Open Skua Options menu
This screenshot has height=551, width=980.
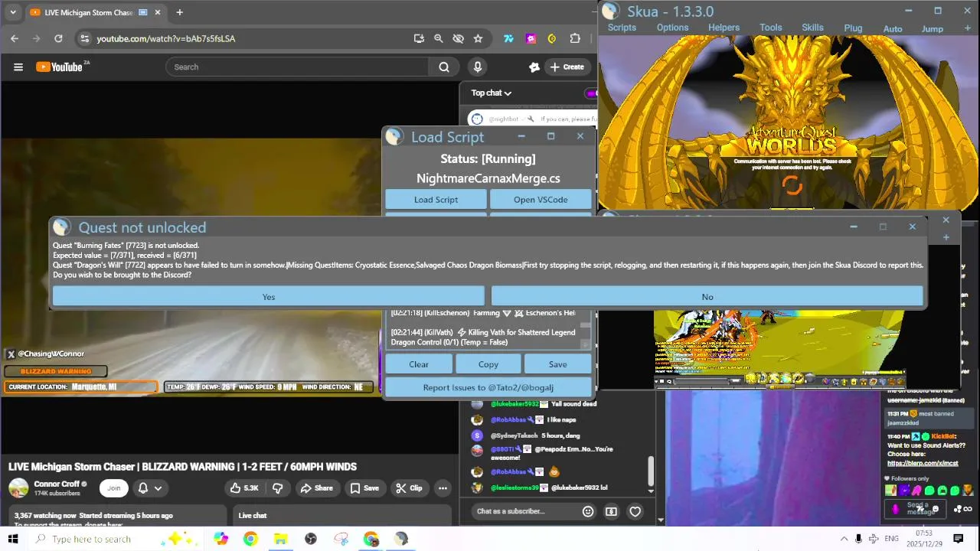(x=672, y=28)
